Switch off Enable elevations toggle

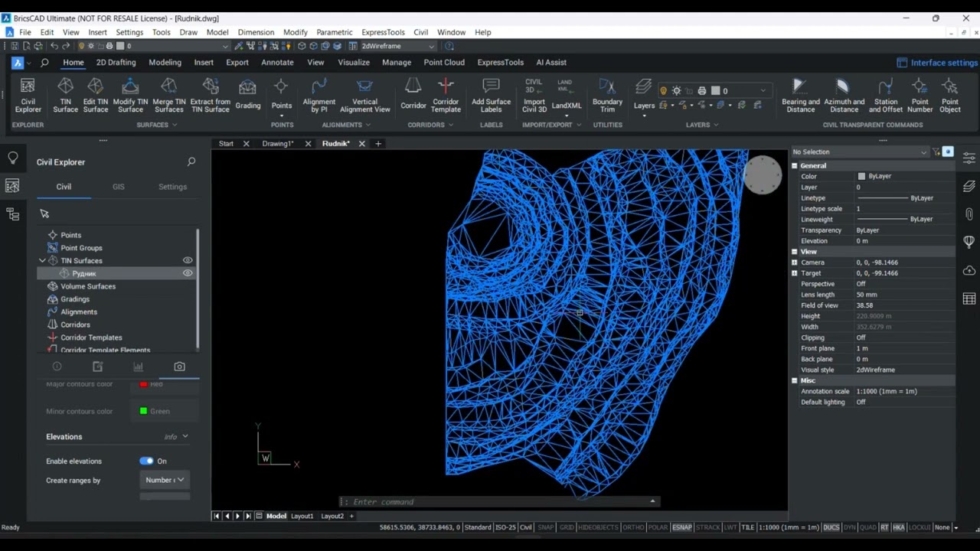point(146,461)
